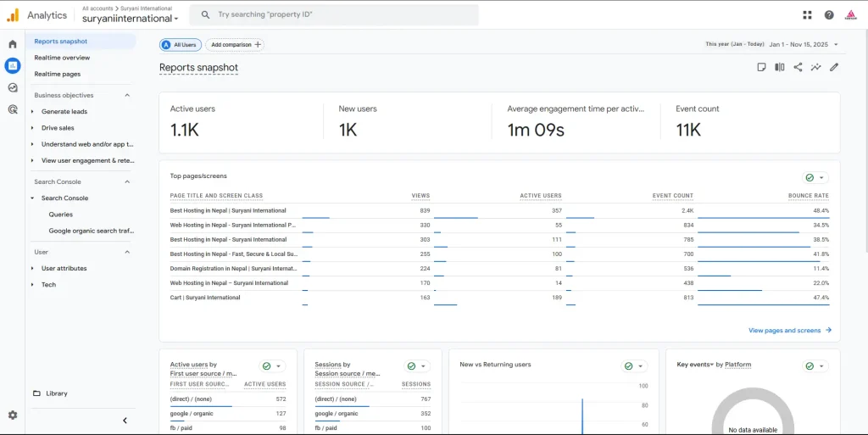Open Library link in sidebar
The height and width of the screenshot is (435, 868).
tap(57, 393)
